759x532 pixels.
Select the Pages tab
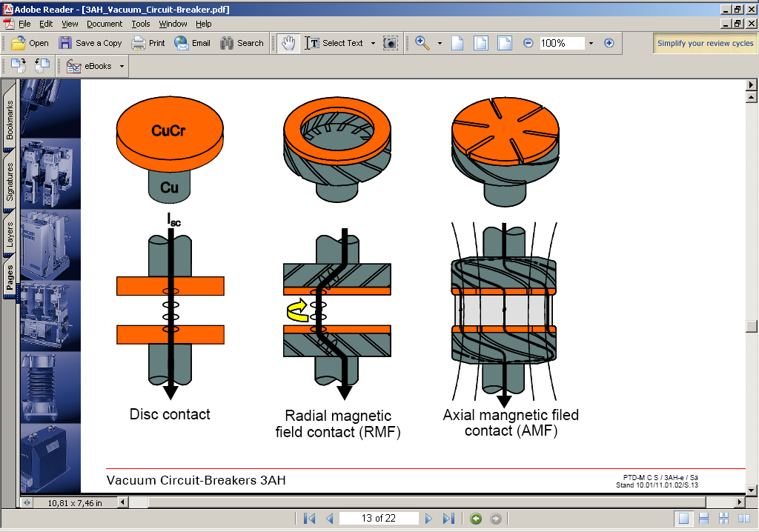tap(9, 278)
